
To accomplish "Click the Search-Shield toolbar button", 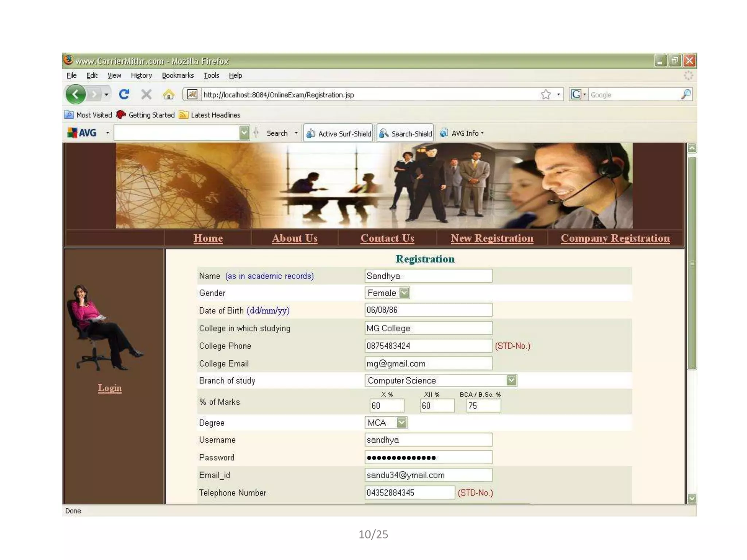I will [406, 133].
